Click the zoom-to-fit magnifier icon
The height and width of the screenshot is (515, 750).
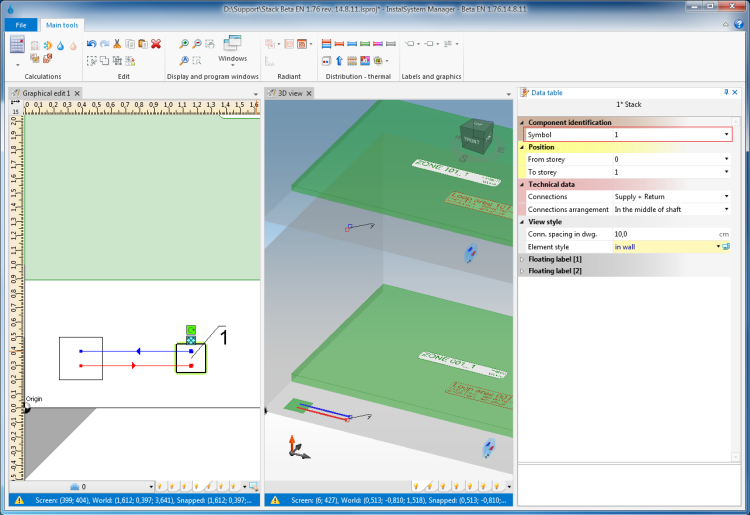[184, 60]
